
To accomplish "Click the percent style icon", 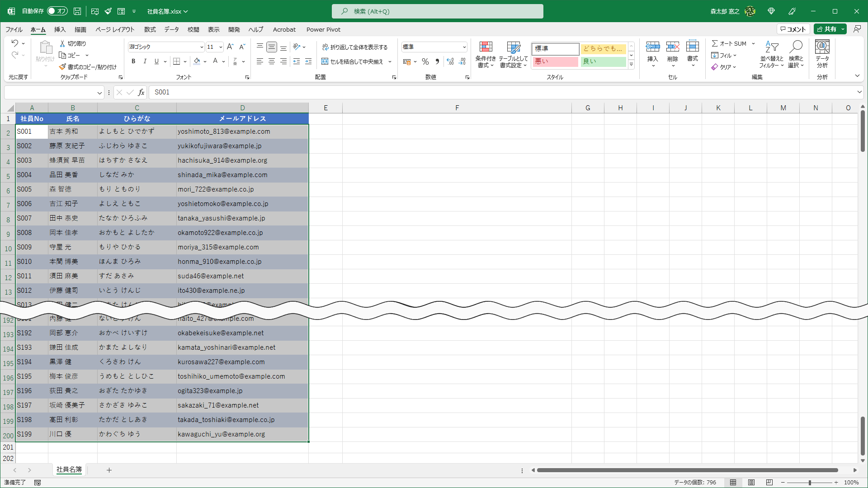I will (425, 61).
